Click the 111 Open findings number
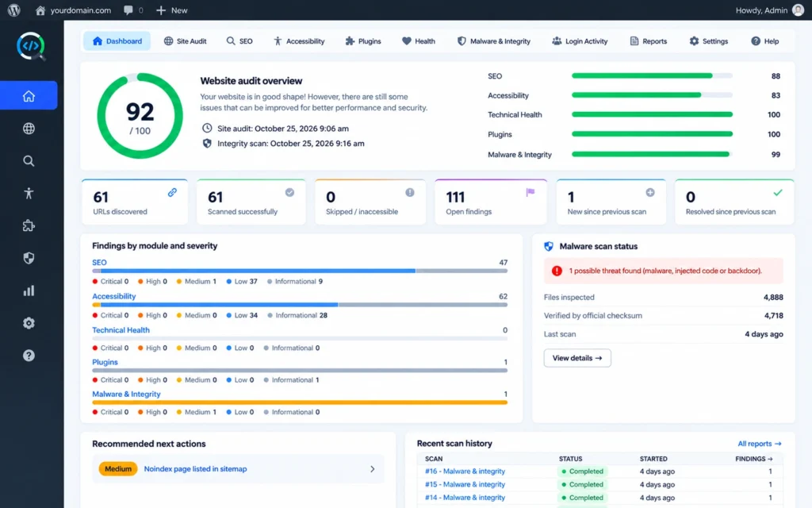Image resolution: width=812 pixels, height=508 pixels. point(455,197)
